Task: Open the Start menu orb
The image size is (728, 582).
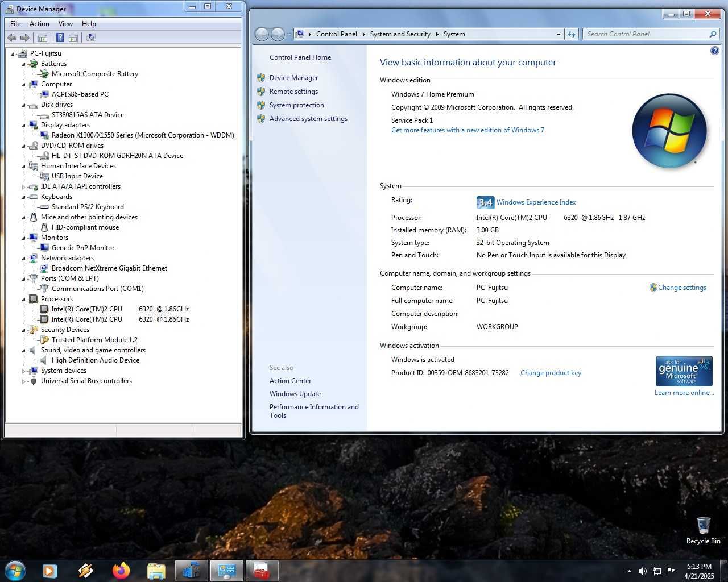Action: pyautogui.click(x=15, y=571)
